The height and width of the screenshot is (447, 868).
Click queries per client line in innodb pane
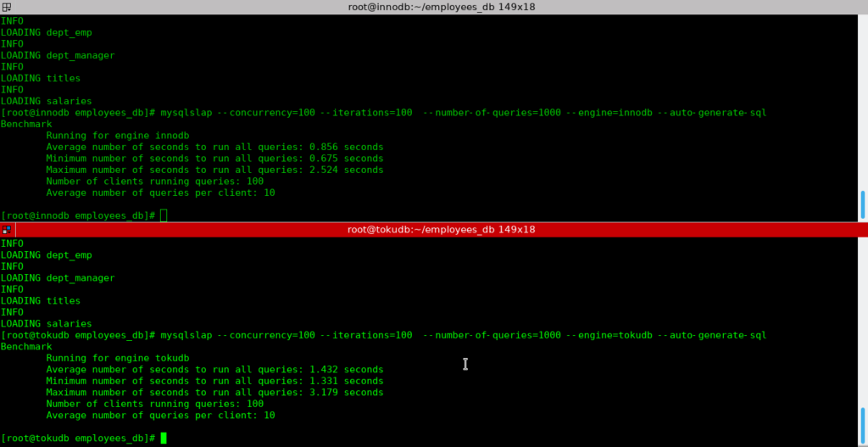160,193
